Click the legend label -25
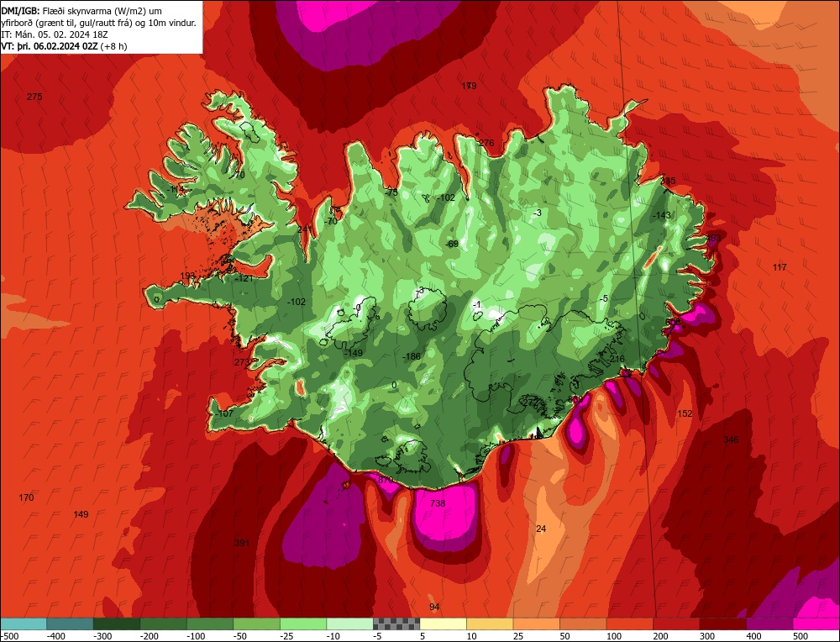 286,637
